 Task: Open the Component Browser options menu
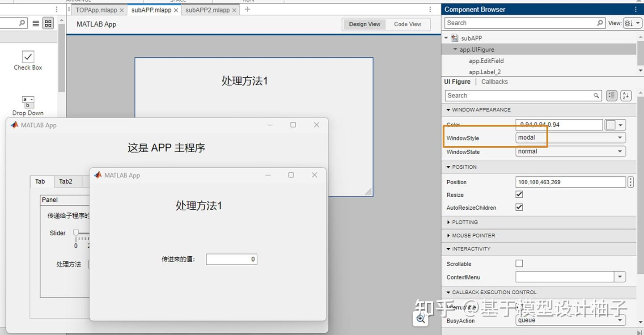636,9
